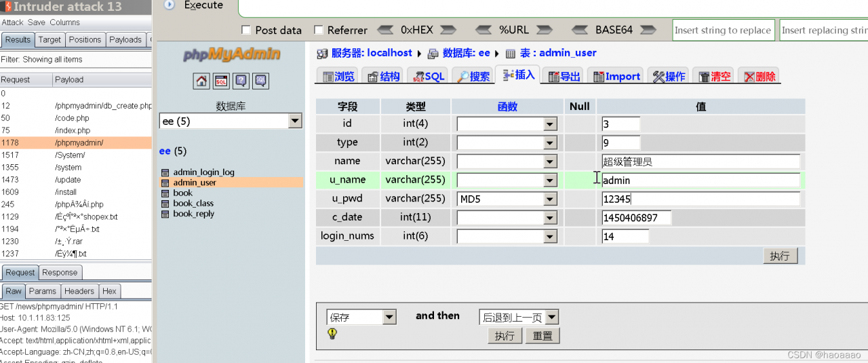Open function dropdown for c_date field
Image resolution: width=868 pixels, height=363 pixels.
tap(507, 218)
